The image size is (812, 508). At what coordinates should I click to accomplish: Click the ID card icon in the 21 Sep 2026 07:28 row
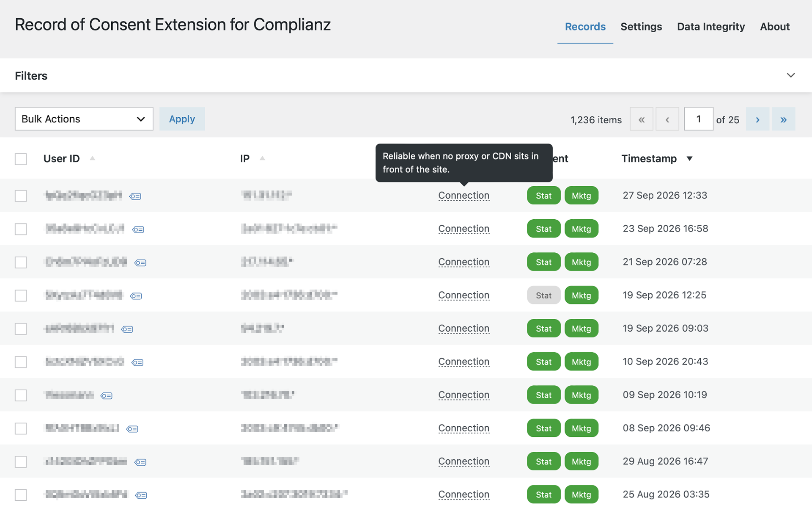pyautogui.click(x=140, y=263)
